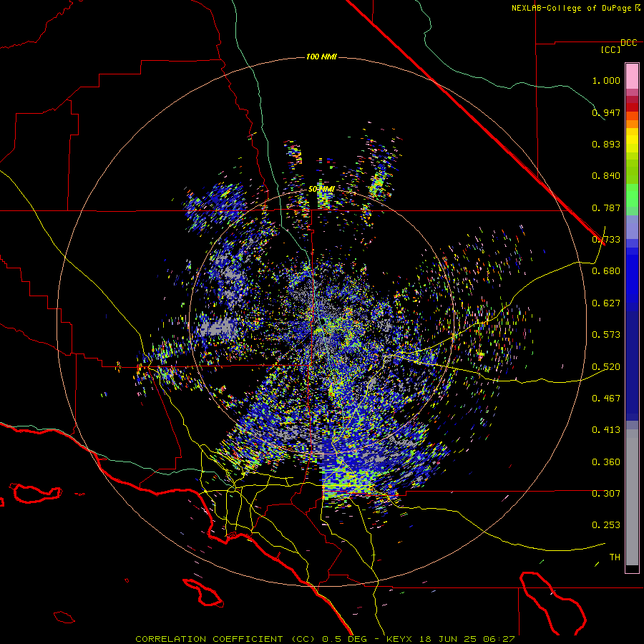Click the 0.307 scale value
644x644 pixels.
606,494
